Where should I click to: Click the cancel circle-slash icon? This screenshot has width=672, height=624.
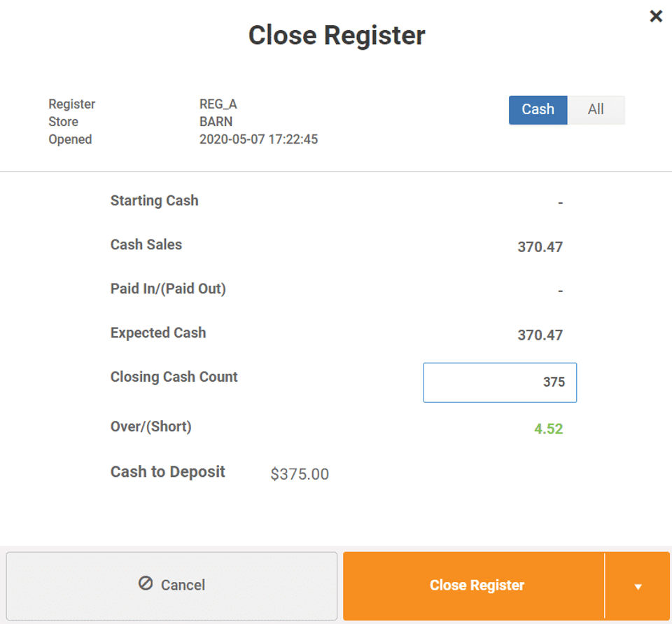(146, 583)
